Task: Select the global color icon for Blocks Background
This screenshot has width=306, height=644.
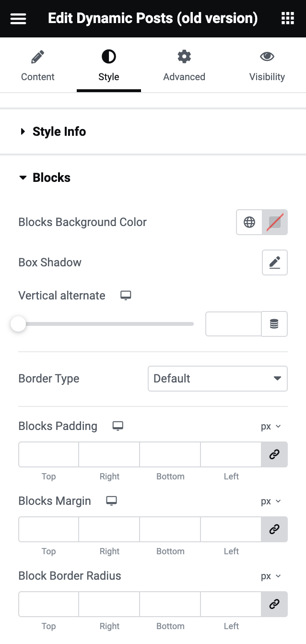Action: click(249, 222)
